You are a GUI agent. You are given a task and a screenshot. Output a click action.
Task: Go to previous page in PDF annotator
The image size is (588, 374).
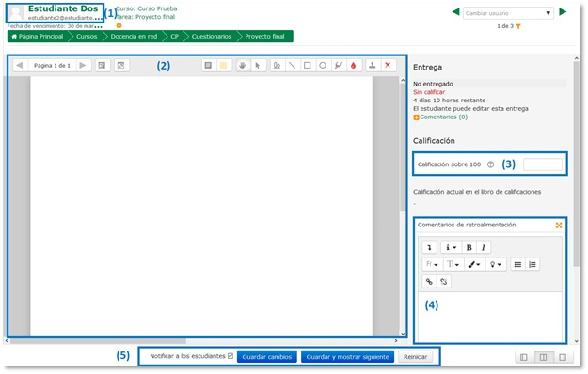(20, 66)
